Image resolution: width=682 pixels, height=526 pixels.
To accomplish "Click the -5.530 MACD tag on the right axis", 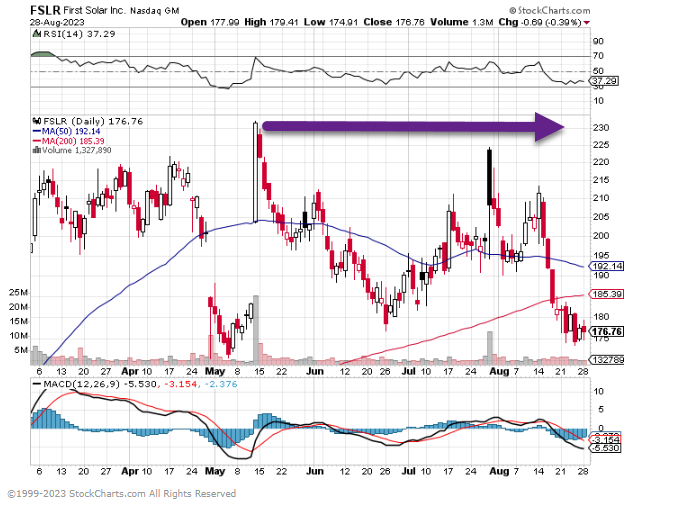I will 605,448.
